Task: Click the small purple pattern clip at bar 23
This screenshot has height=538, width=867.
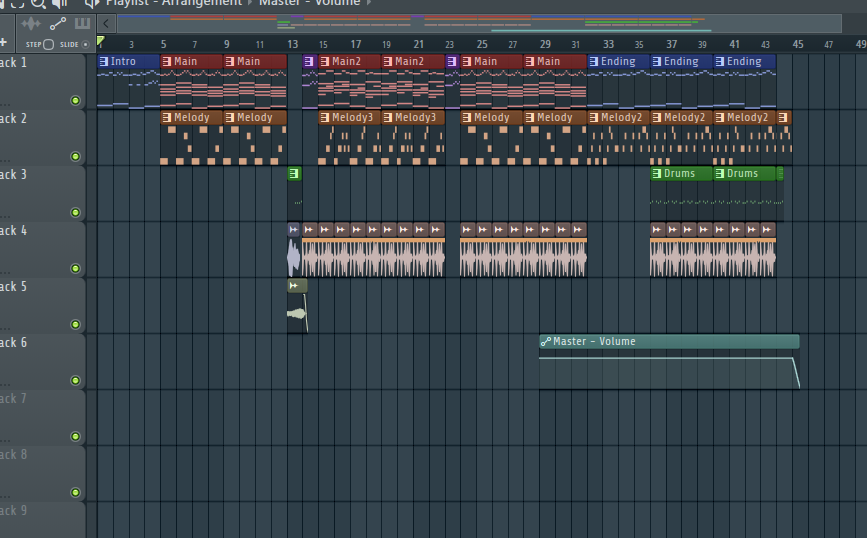Action: click(x=452, y=61)
